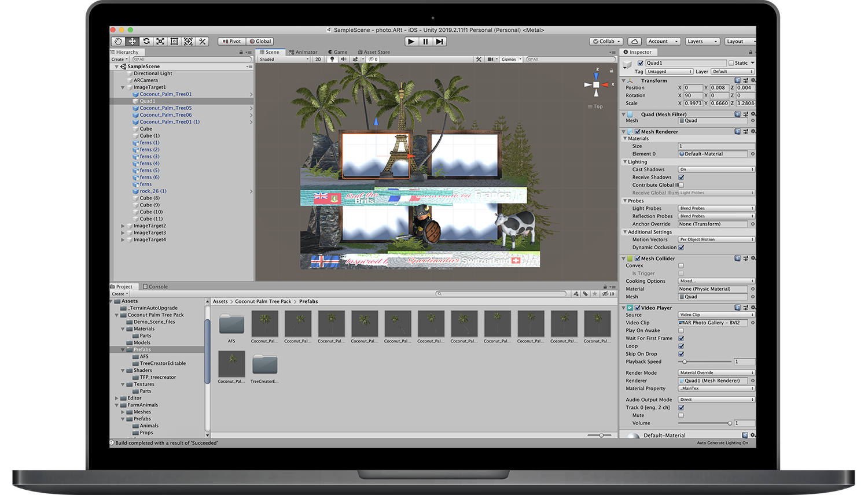Expand ImageTarget2 in the Hierarchy

(123, 226)
